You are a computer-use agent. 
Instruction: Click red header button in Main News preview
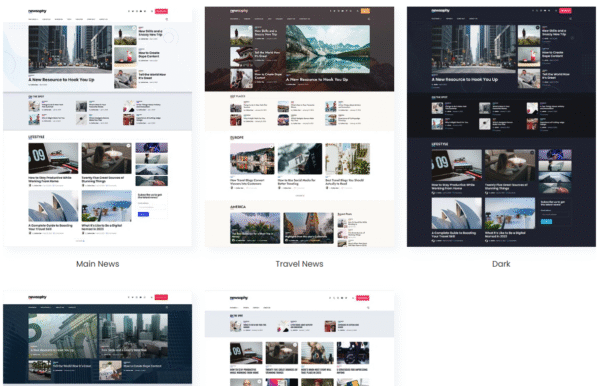(161, 11)
